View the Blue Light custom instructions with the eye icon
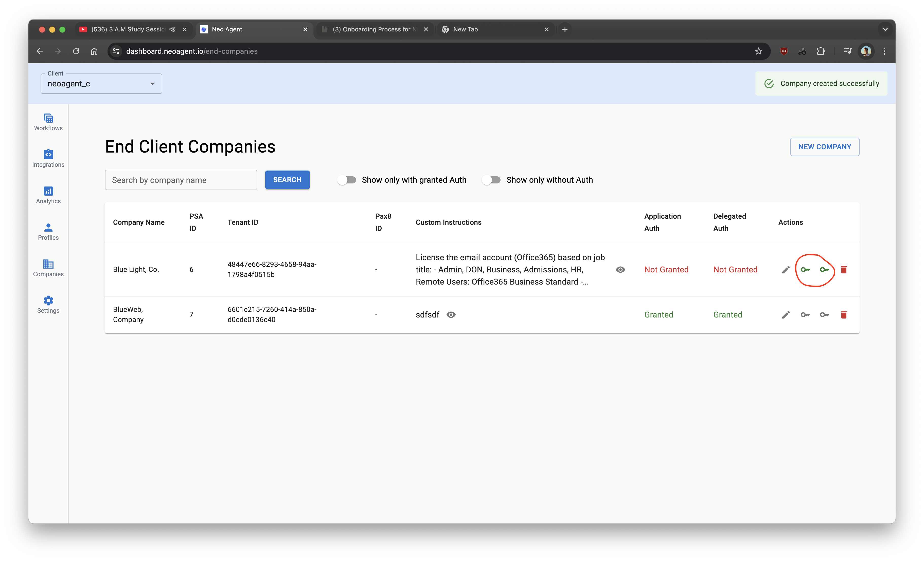924x561 pixels. (620, 270)
